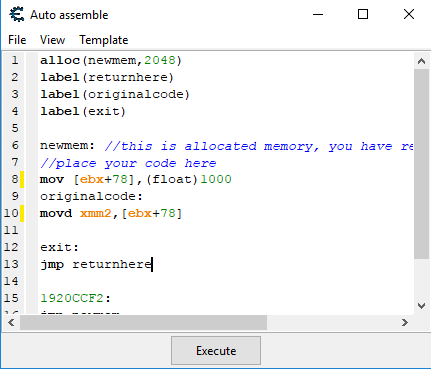Click the originalcode: label line
This screenshot has width=431, height=369.
point(91,196)
